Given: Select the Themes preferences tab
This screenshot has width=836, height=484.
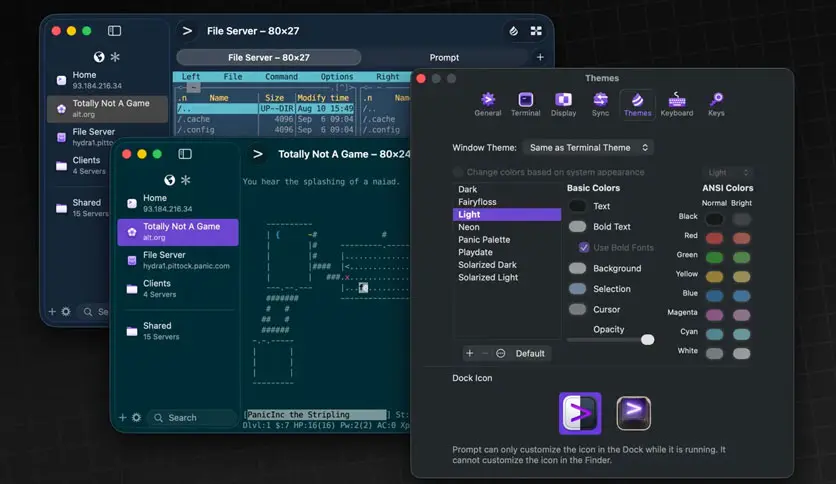Looking at the screenshot, I should [x=637, y=104].
